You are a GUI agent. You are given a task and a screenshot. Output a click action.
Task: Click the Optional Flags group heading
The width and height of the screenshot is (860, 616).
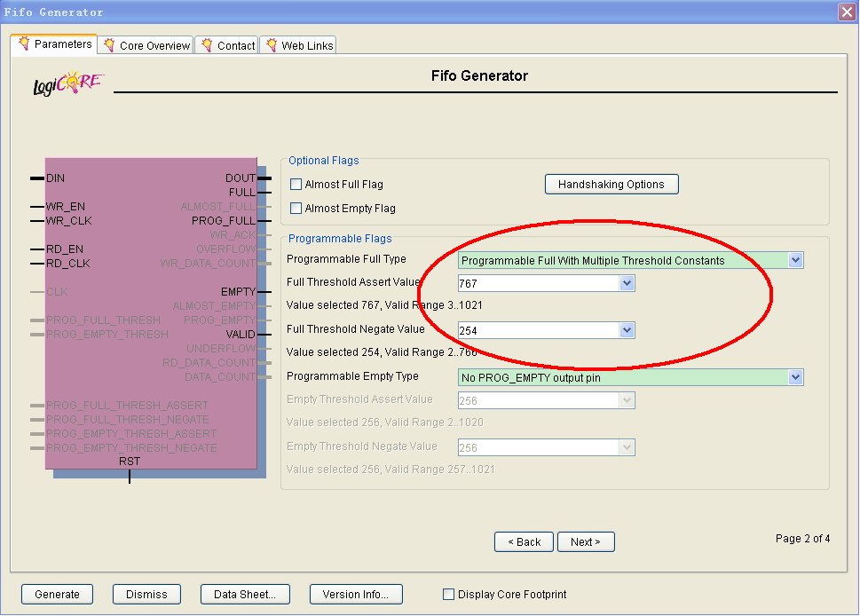tap(324, 160)
